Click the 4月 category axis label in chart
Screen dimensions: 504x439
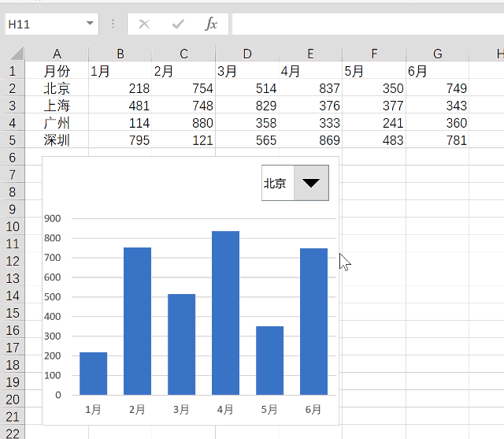(x=225, y=410)
